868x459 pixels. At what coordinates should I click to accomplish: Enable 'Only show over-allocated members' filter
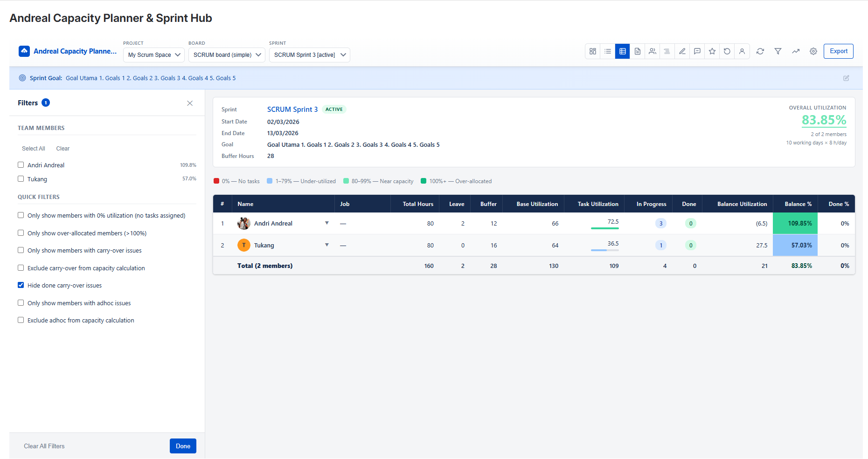click(x=21, y=233)
